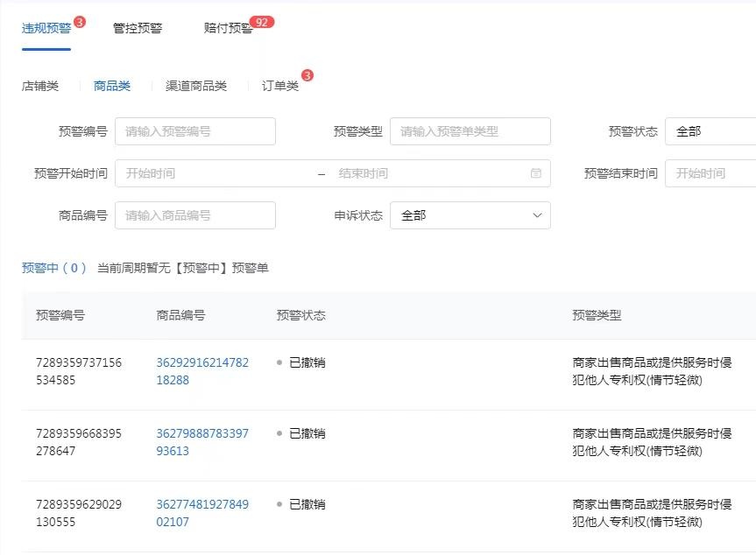Image resolution: width=756 pixels, height=555 pixels.
Task: Click the chevron arrow of 申诉状态 dropdown
Action: click(x=537, y=215)
